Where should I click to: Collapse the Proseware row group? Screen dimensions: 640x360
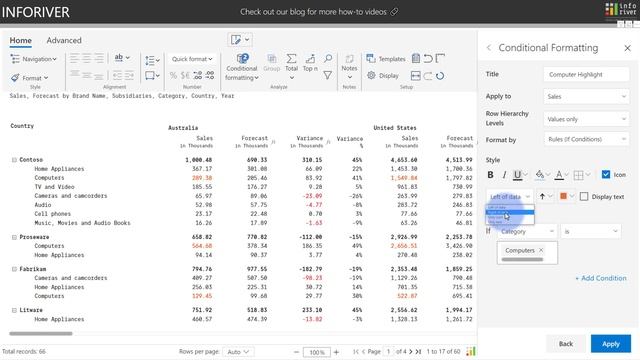click(x=14, y=237)
